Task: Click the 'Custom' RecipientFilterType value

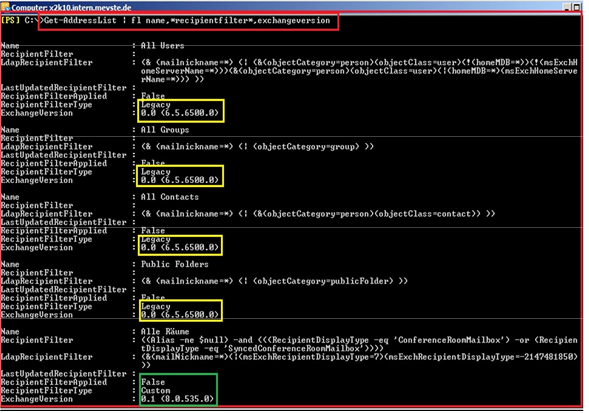Action: coord(156,391)
